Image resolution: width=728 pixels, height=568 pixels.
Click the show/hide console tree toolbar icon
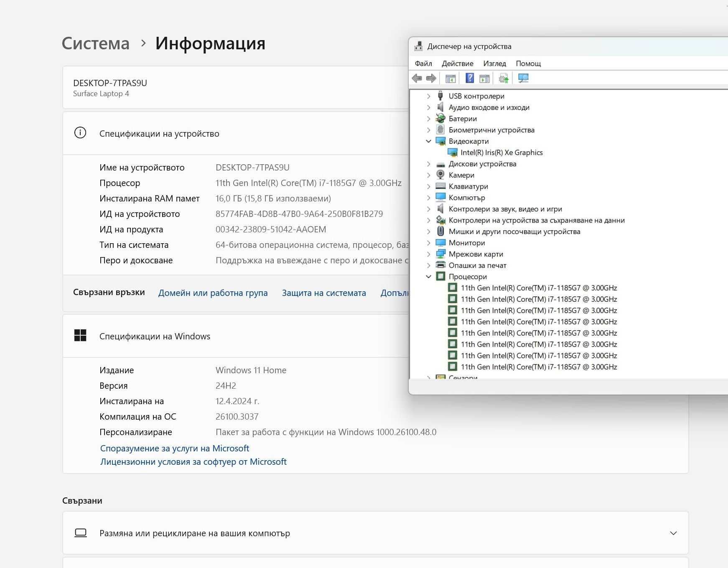pyautogui.click(x=451, y=78)
